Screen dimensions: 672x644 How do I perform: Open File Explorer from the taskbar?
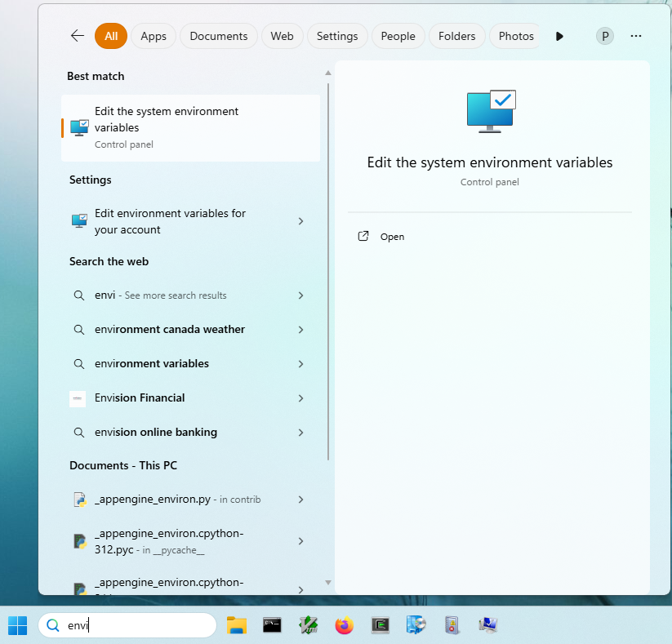[237, 625]
